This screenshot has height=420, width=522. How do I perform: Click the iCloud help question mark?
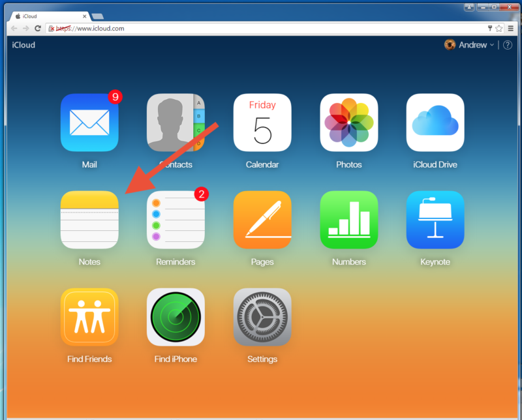[x=507, y=44]
